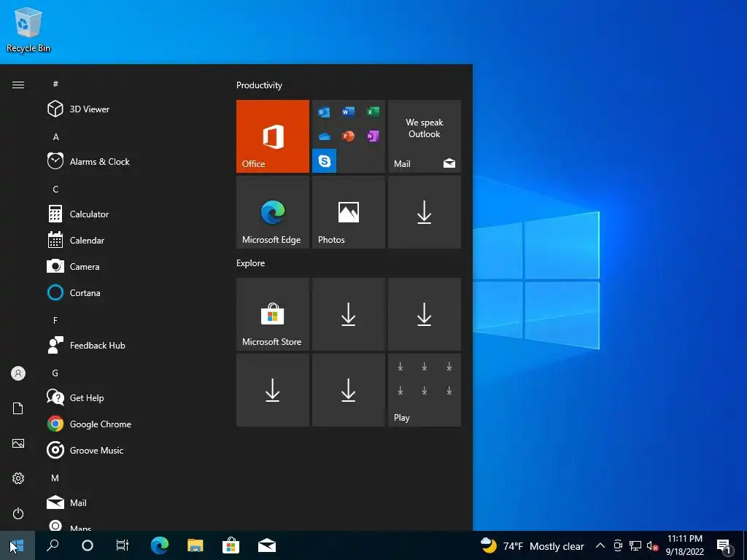Open Microsoft Store from the taskbar
747x560 pixels.
point(231,545)
